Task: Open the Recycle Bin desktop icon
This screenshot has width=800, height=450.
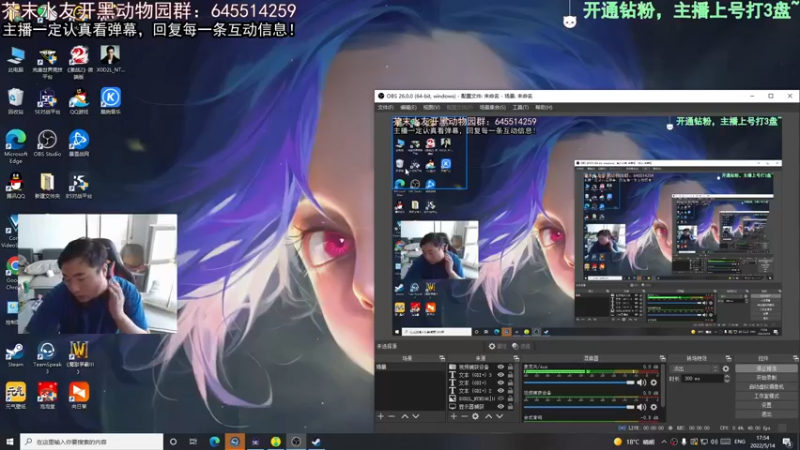Action: pyautogui.click(x=16, y=101)
